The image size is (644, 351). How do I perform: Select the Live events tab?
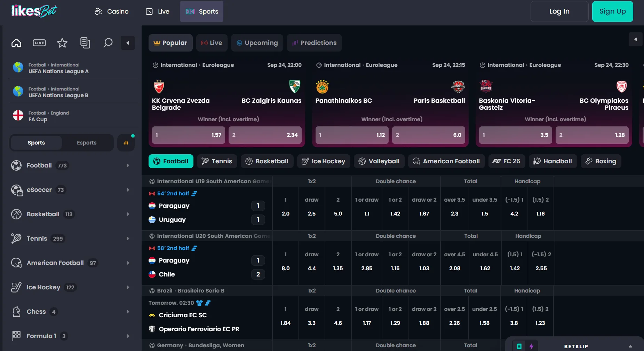click(212, 43)
